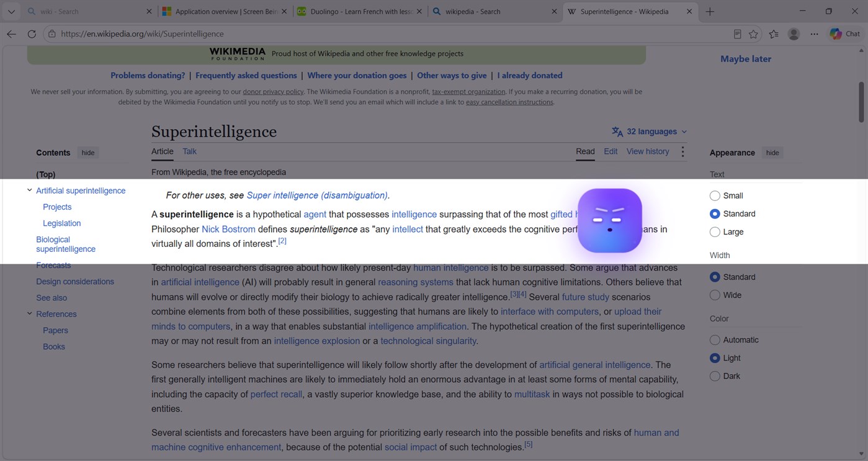Click the Maybe later donation button

click(x=746, y=59)
